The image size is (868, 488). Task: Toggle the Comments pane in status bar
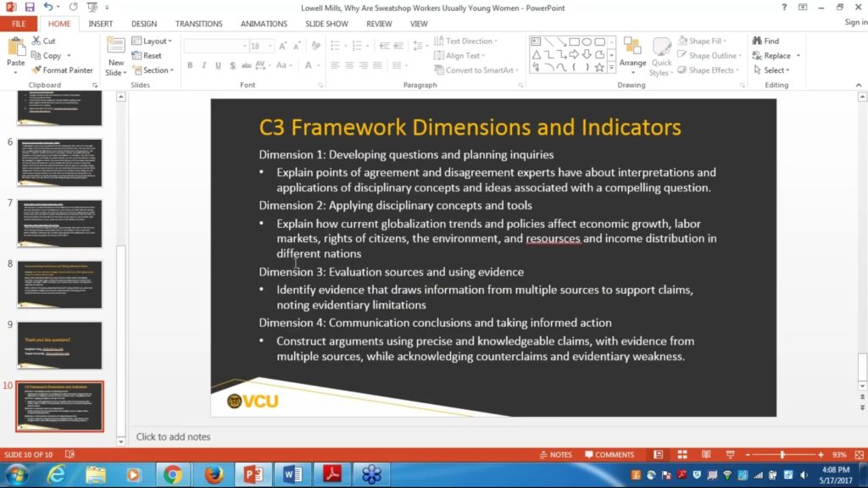pyautogui.click(x=609, y=455)
